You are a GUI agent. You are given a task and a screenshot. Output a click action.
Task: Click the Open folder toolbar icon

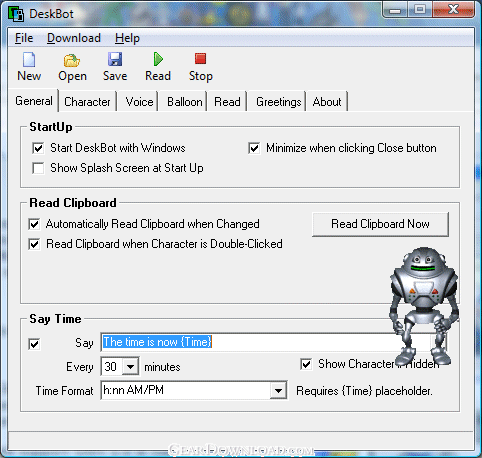pos(72,60)
